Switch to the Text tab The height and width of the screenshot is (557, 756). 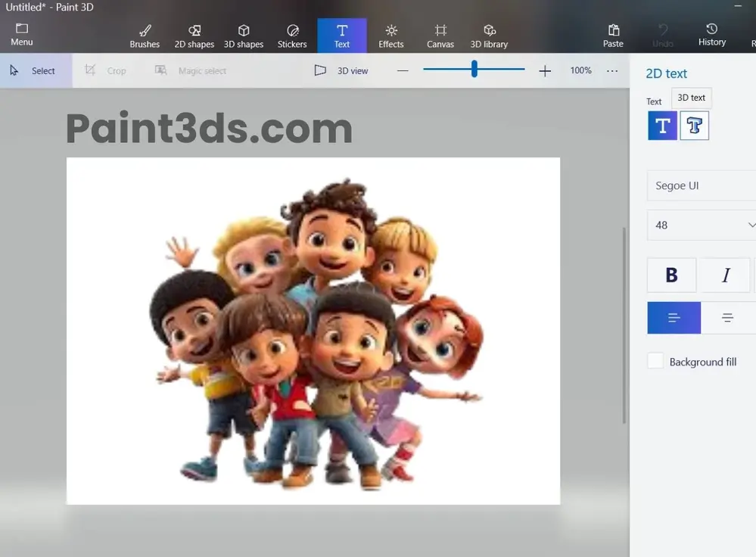coord(341,35)
